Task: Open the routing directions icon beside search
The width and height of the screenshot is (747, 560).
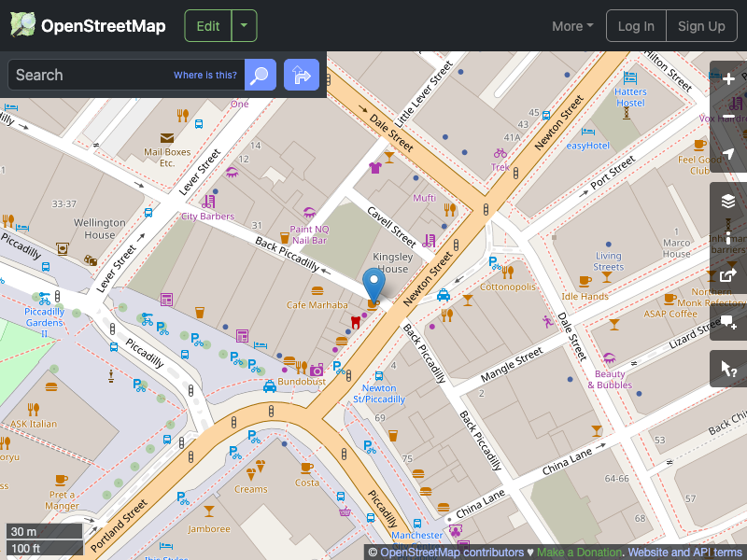Action: click(x=301, y=75)
